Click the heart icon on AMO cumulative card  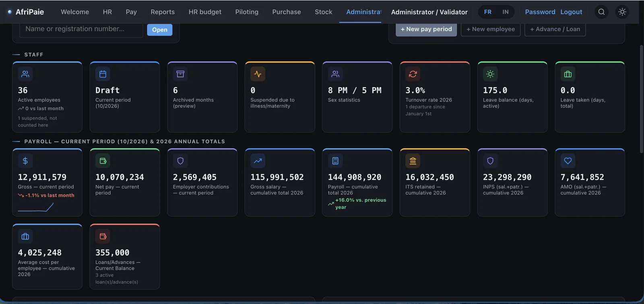568,161
